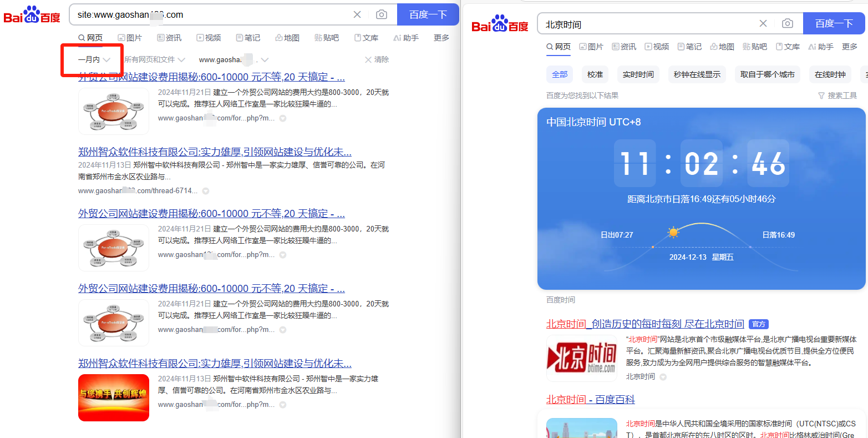Select 贴吧 tab in left window
The image size is (868, 438).
coord(327,38)
